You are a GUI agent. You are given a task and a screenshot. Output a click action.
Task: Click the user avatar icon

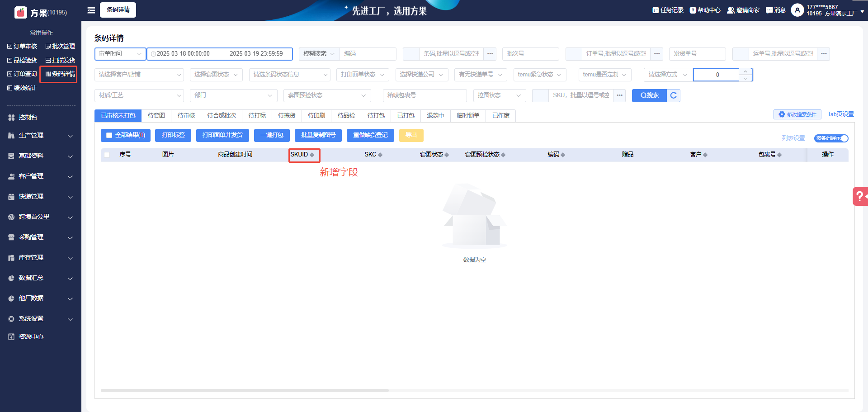click(797, 10)
